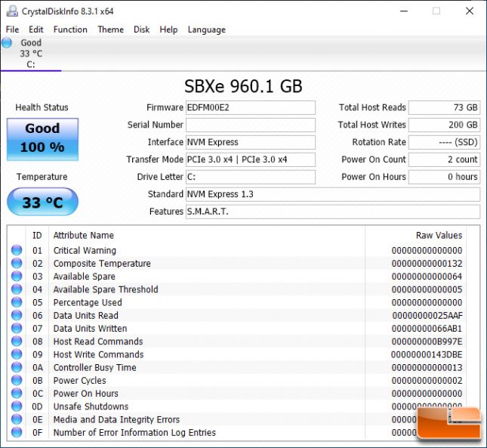Open the Function menu
This screenshot has width=487, height=448.
click(70, 29)
